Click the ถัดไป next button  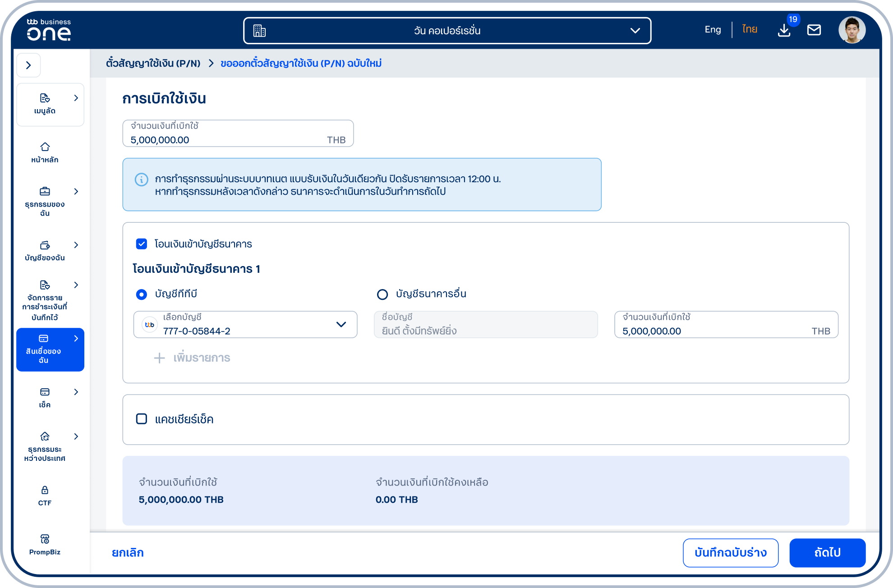(827, 552)
